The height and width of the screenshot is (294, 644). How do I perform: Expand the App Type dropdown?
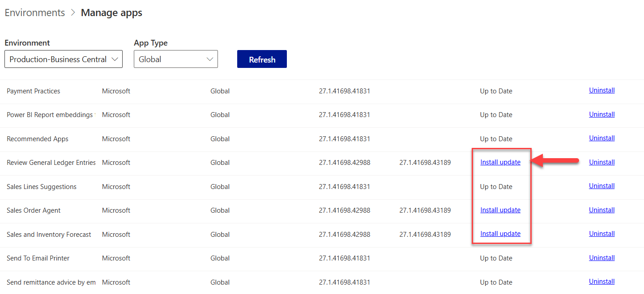[x=175, y=59]
